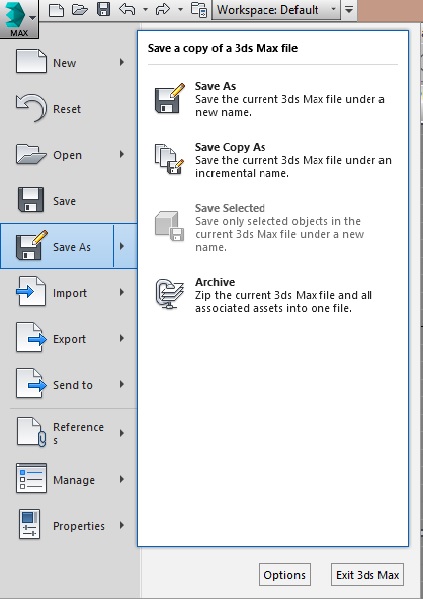423x599 pixels.
Task: Click the Save As icon in submenu panel
Action: click(x=170, y=98)
